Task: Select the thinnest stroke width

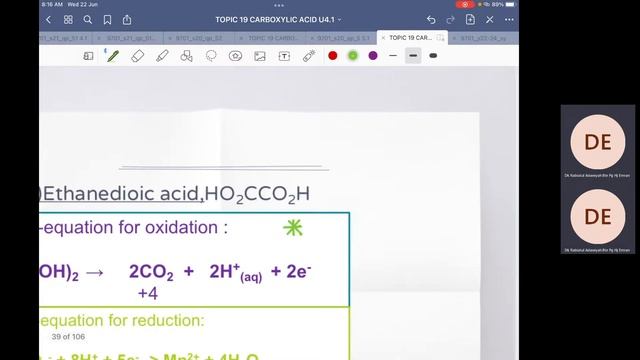Action: 393,56
